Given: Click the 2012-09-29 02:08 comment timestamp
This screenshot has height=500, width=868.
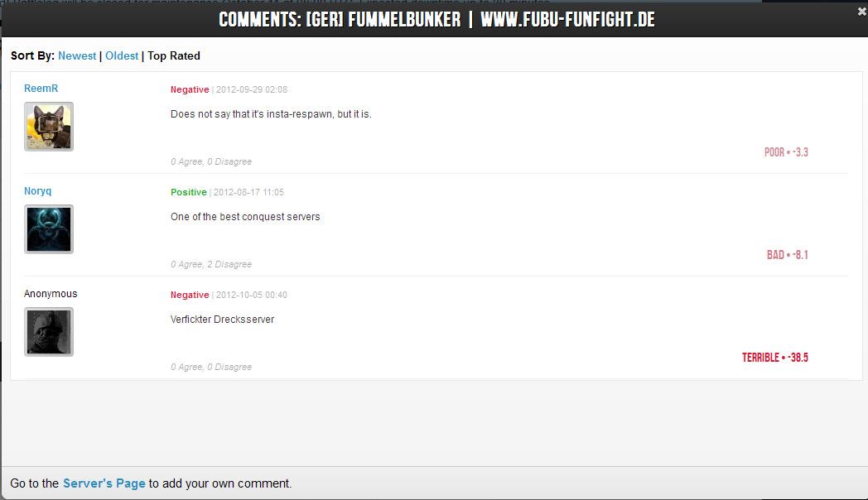Looking at the screenshot, I should click(252, 89).
